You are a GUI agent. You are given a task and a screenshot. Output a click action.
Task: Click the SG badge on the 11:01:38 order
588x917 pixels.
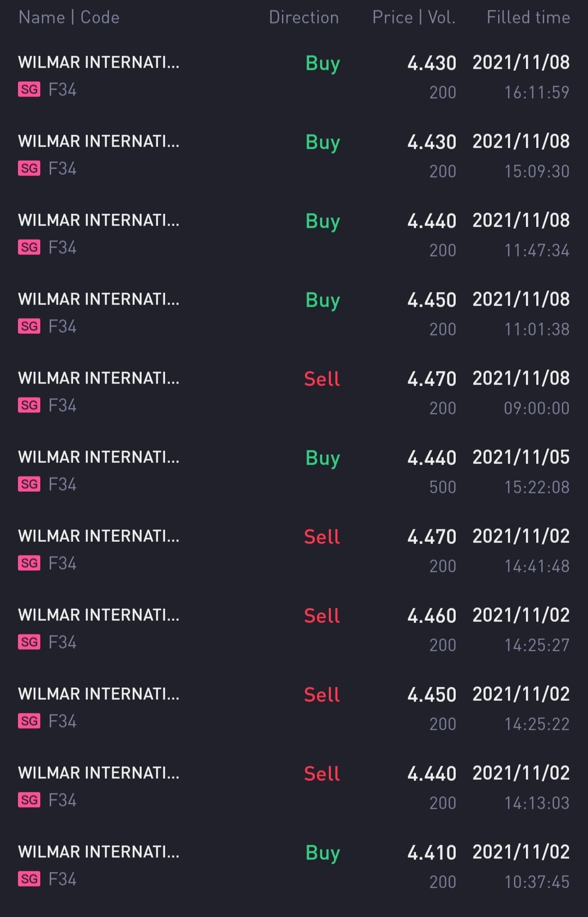click(29, 326)
